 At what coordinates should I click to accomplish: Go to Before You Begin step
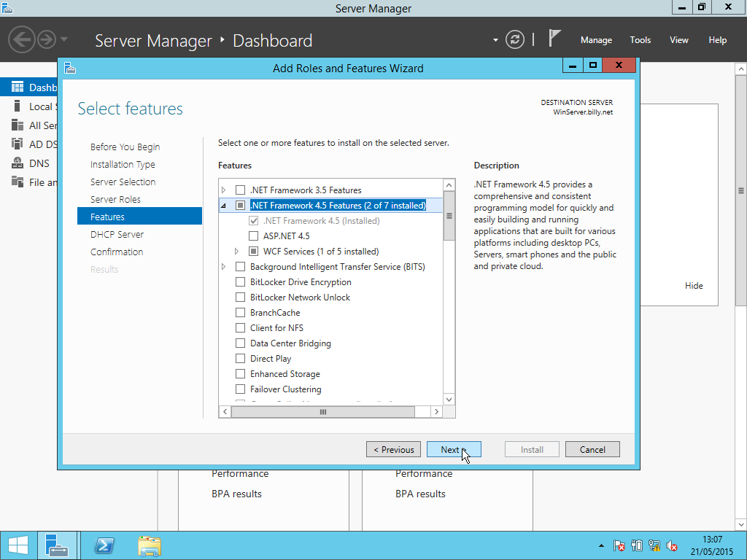click(125, 147)
